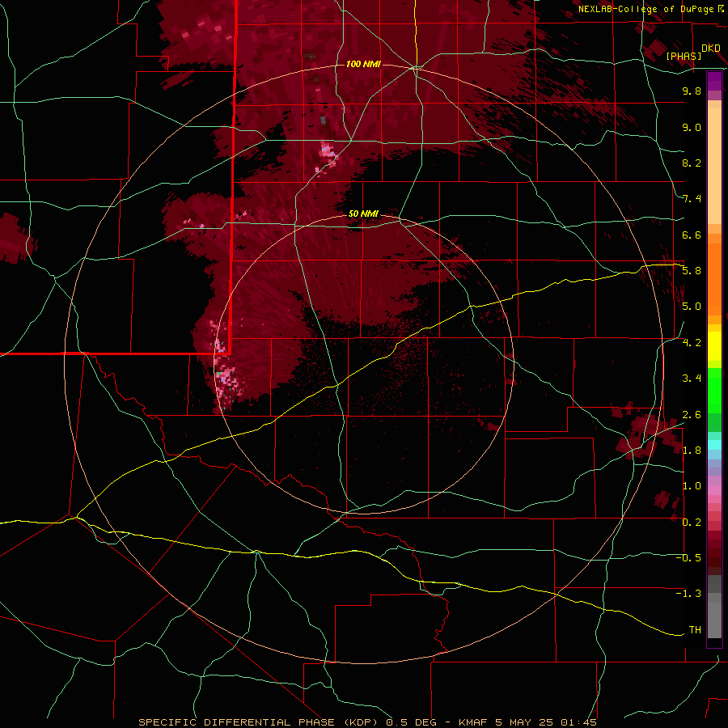Click the TH threshold label on the scale
The height and width of the screenshot is (728, 728).
pyautogui.click(x=695, y=630)
